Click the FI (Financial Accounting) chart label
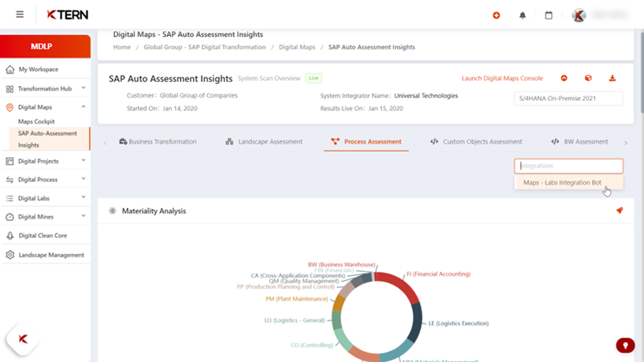The height and width of the screenshot is (362, 644). point(438,274)
